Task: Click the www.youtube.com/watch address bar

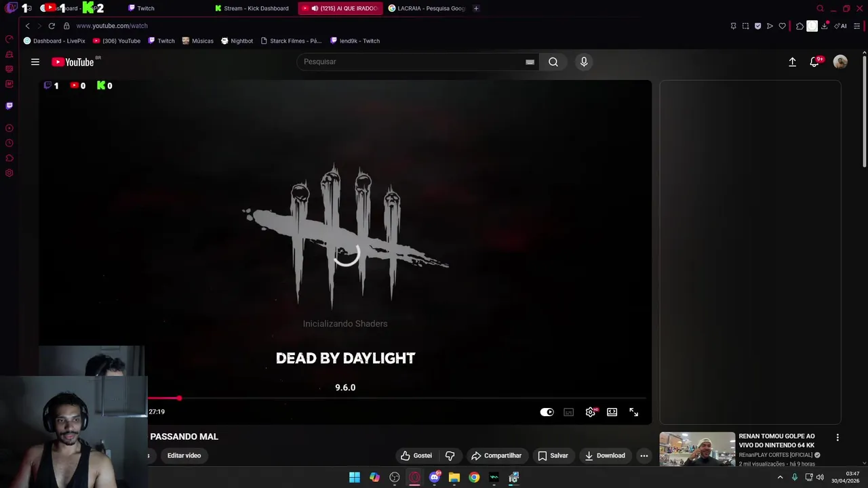Action: point(112,26)
